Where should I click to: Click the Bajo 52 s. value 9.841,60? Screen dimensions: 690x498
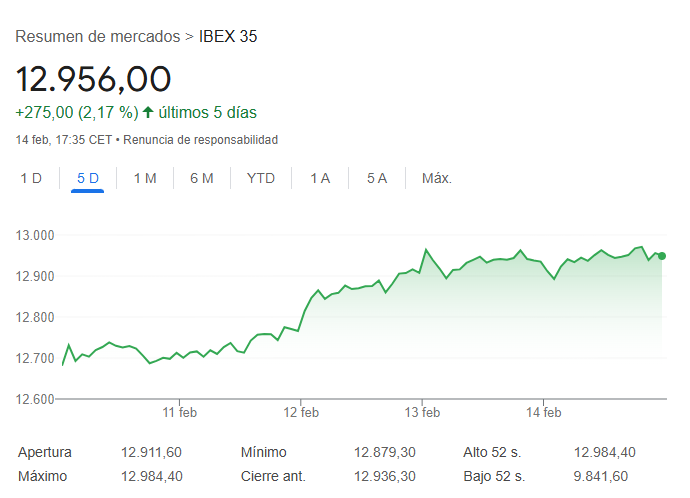coord(600,476)
